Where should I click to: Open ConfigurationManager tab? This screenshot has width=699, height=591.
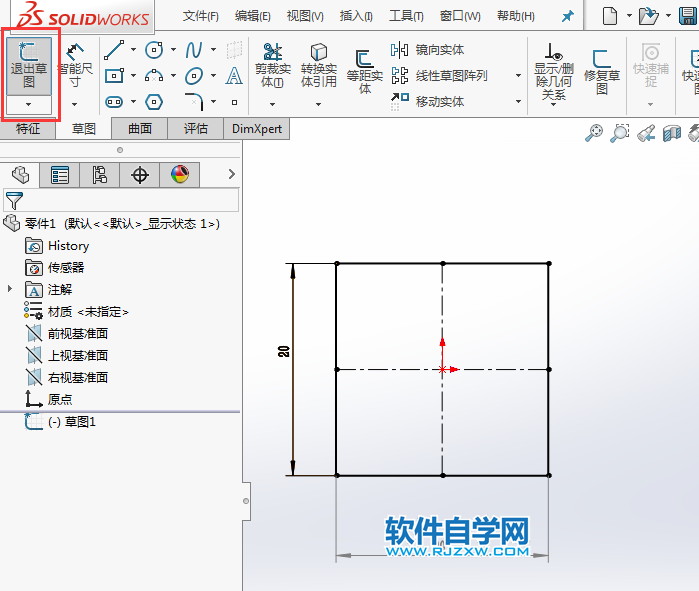(x=99, y=175)
